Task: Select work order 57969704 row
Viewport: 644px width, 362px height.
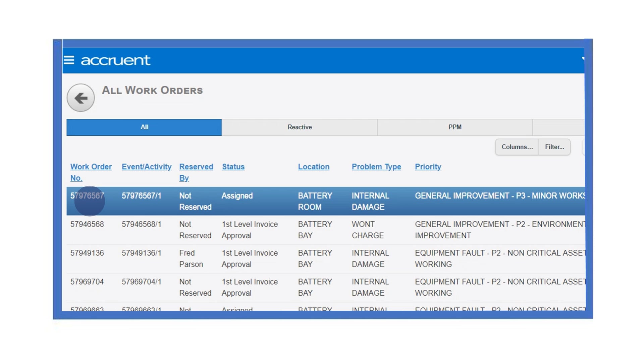Action: point(87,282)
